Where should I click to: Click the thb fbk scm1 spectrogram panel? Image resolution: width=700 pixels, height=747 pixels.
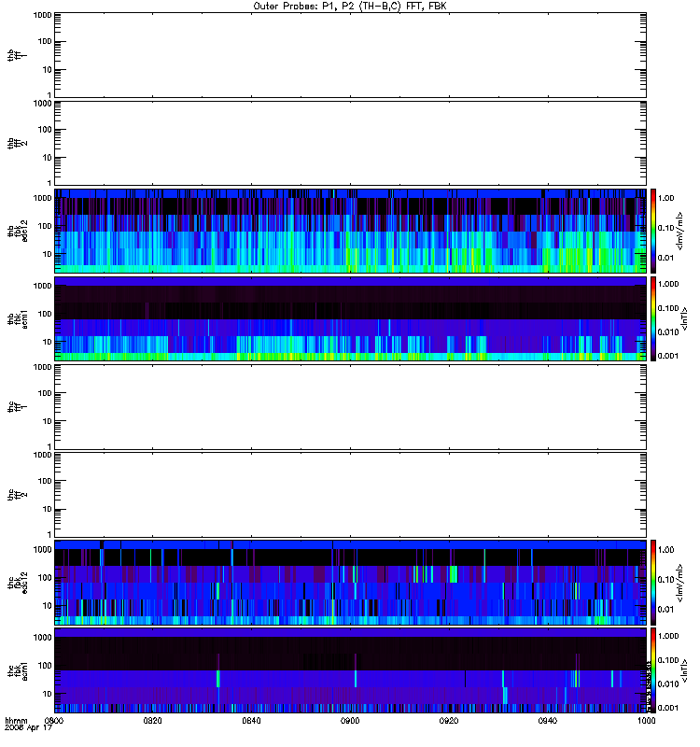click(x=350, y=318)
